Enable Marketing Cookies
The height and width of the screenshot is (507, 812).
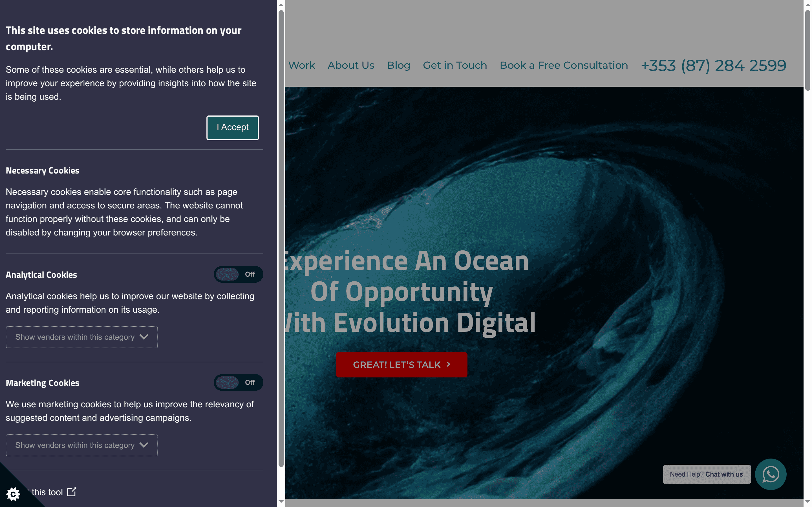click(x=238, y=382)
